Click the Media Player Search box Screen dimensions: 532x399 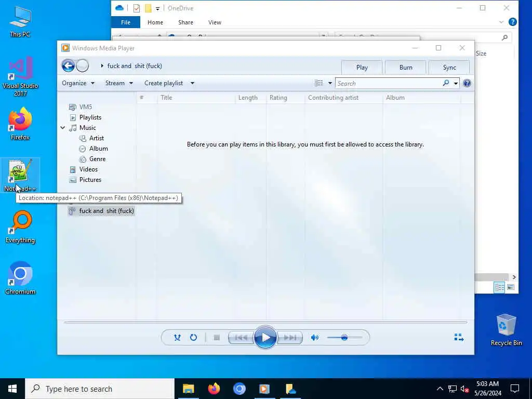[389, 83]
